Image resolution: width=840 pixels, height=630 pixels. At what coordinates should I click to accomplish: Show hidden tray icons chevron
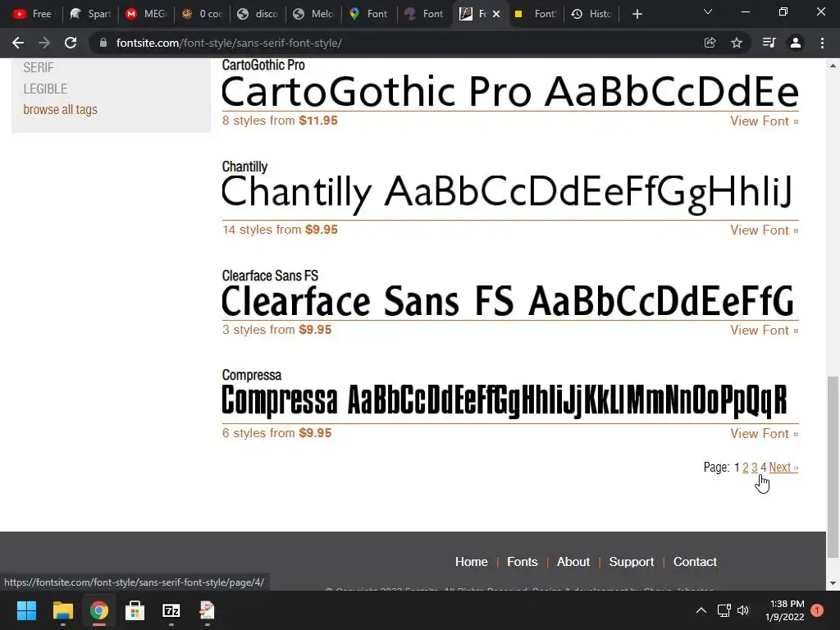click(701, 610)
